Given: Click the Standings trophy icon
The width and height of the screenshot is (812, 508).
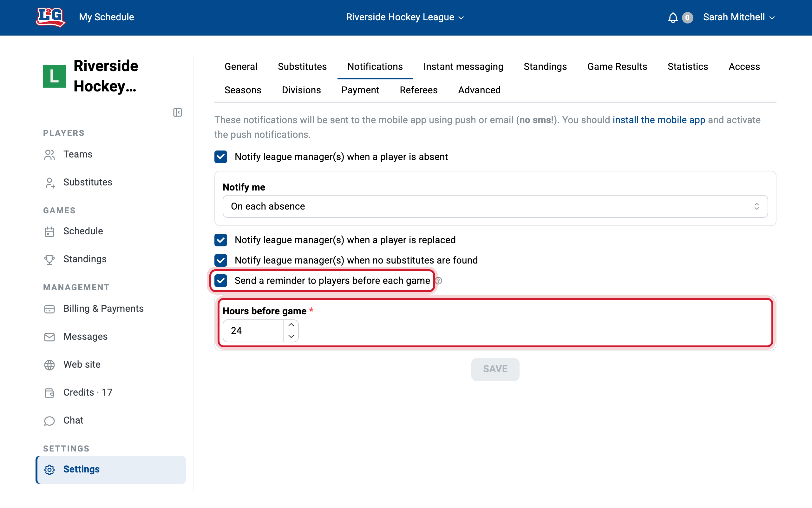Looking at the screenshot, I should tap(49, 260).
